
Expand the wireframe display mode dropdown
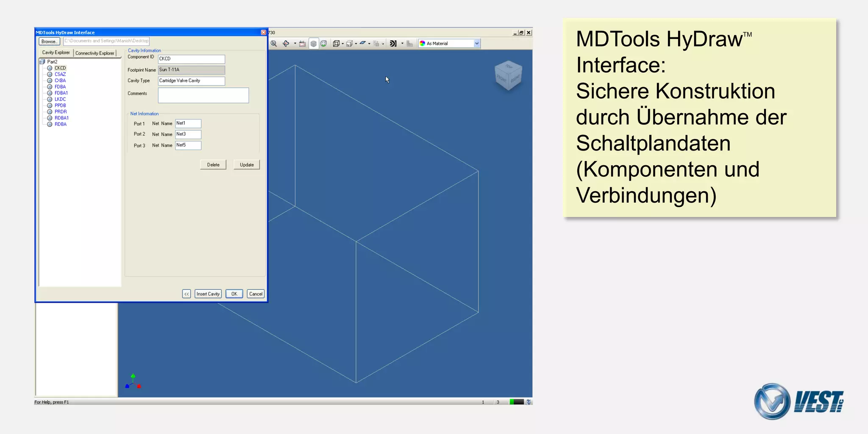(342, 44)
